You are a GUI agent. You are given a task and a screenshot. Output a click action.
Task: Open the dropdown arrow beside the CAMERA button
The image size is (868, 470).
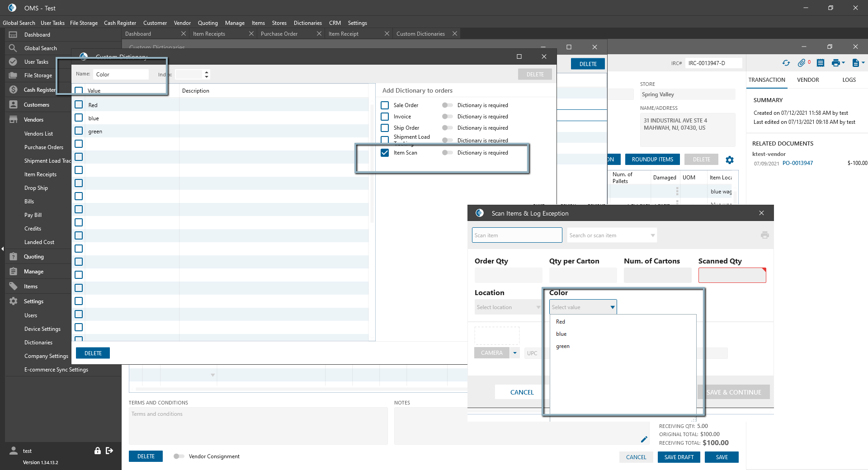[x=515, y=353]
